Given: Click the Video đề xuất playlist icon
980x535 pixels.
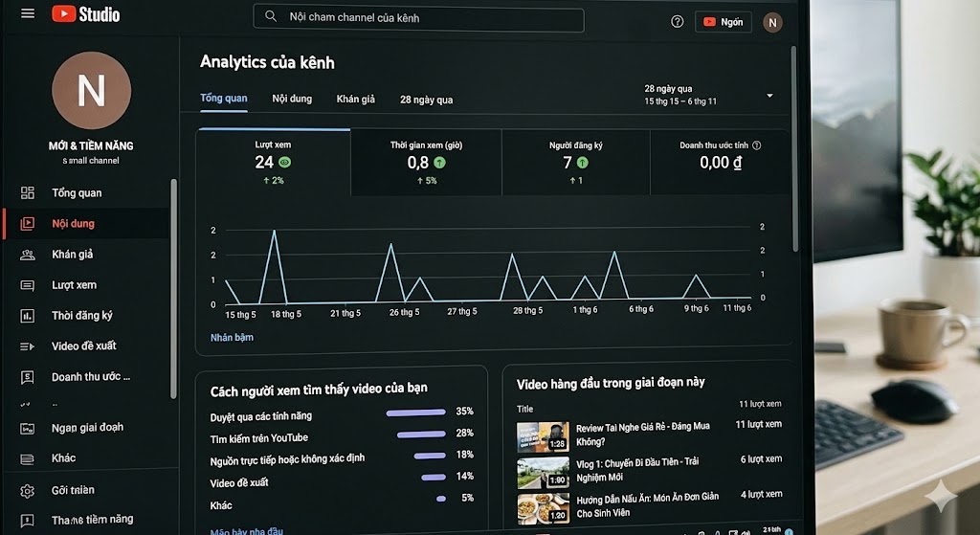Looking at the screenshot, I should pos(28,346).
